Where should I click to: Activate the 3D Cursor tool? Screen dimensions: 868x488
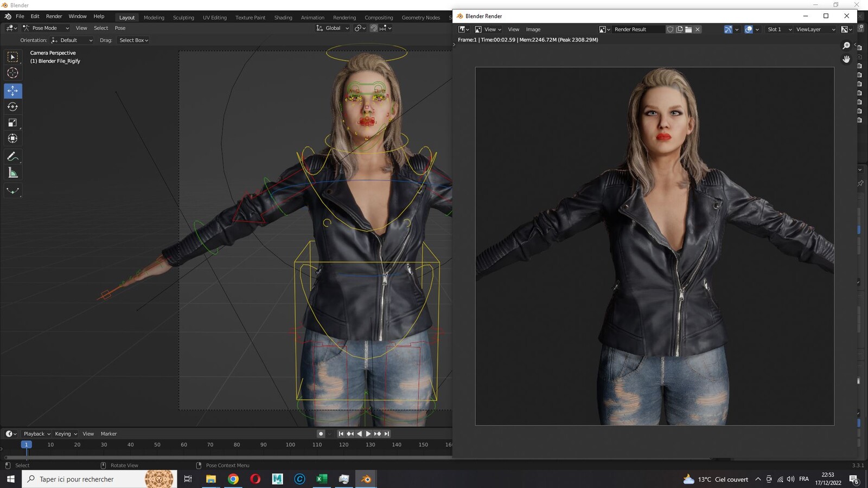pos(12,73)
